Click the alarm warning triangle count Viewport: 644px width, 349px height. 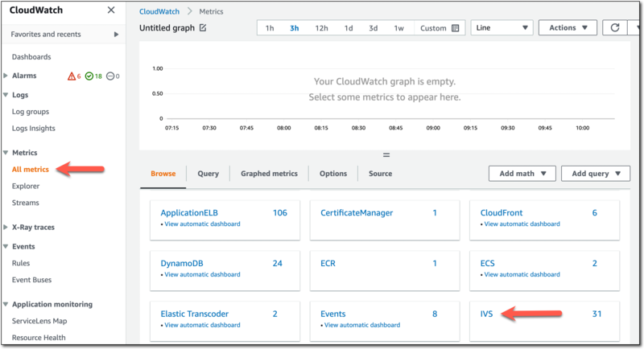(x=74, y=76)
